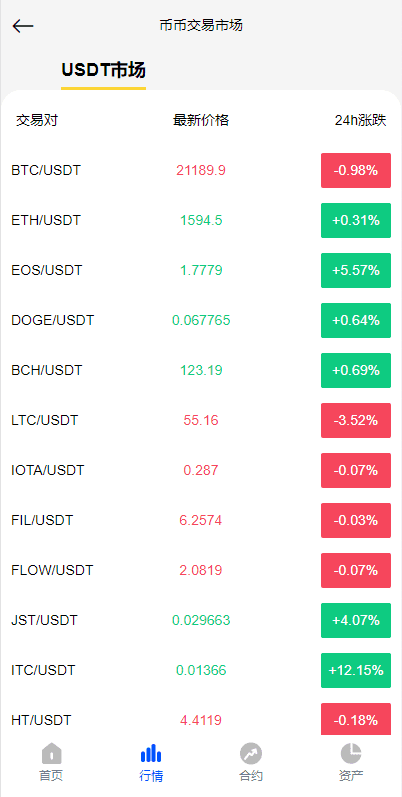Click the +12.15% ITC change badge

pyautogui.click(x=356, y=670)
